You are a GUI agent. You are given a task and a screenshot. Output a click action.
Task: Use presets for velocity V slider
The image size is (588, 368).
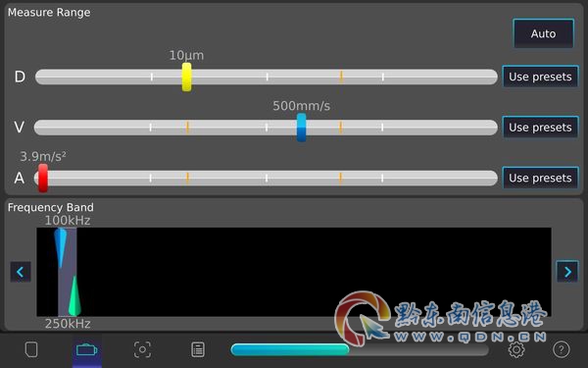click(x=540, y=128)
